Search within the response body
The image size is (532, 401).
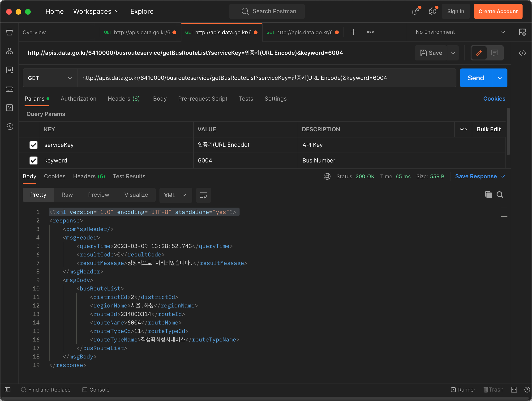[x=500, y=195]
